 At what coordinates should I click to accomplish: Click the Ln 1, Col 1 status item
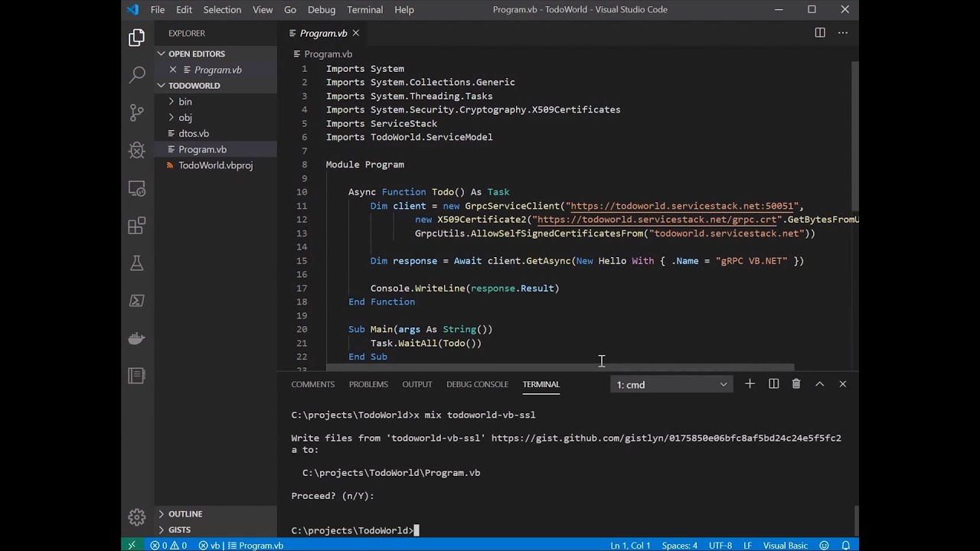click(630, 545)
